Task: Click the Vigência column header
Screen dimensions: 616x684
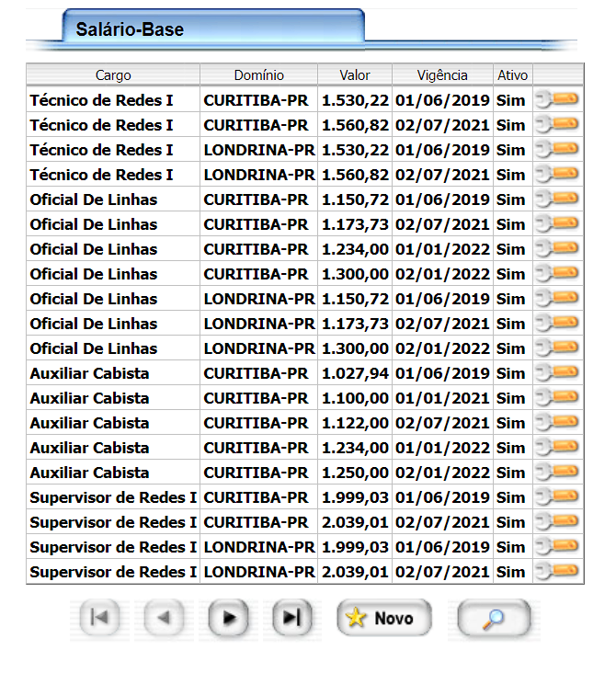Action: [x=442, y=75]
